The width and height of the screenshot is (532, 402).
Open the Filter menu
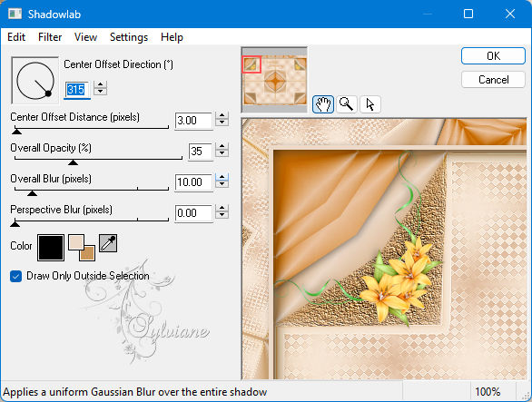(x=50, y=36)
